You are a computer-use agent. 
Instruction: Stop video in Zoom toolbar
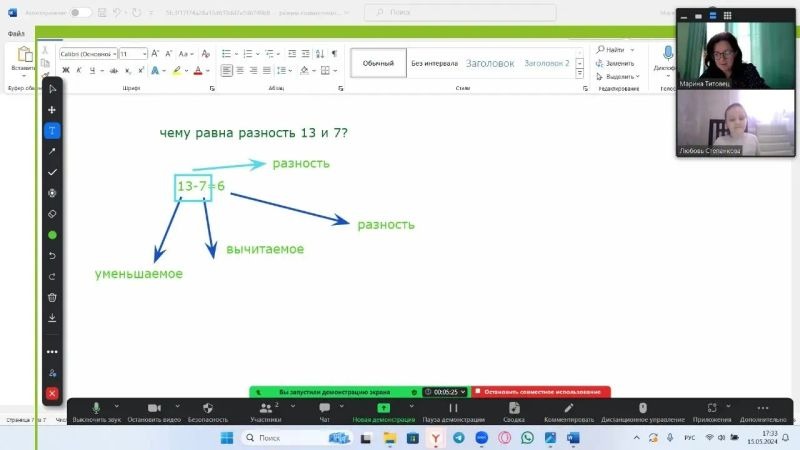(154, 412)
